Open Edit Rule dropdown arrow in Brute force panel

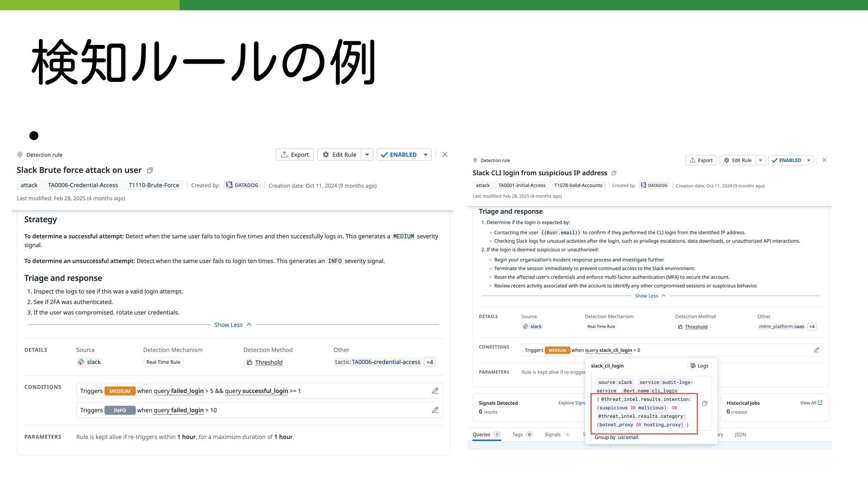pyautogui.click(x=367, y=155)
